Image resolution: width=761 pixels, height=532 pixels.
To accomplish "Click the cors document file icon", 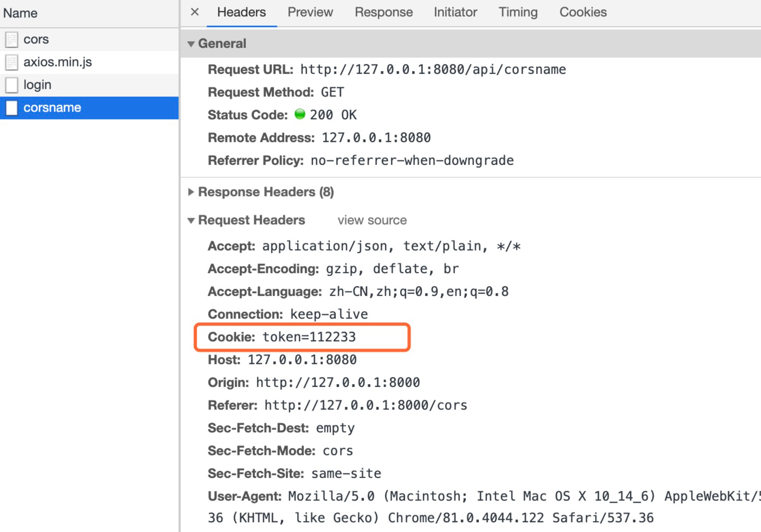I will coord(12,39).
